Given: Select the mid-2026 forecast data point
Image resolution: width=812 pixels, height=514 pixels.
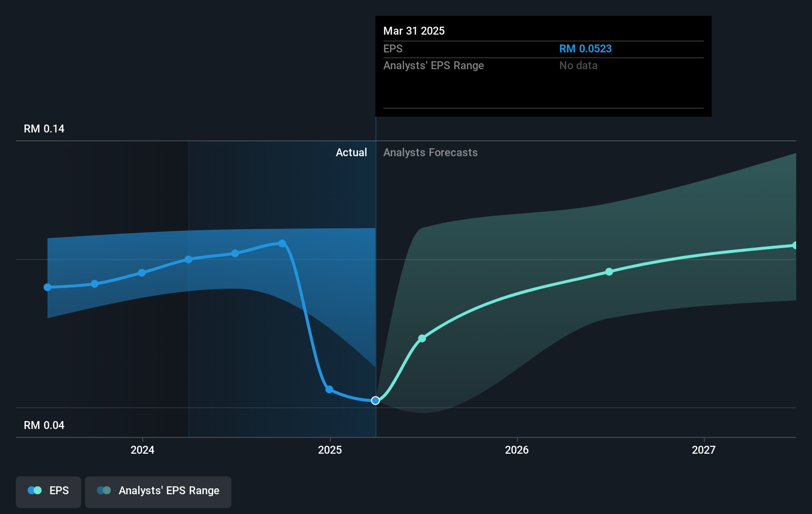Looking at the screenshot, I should click(x=608, y=271).
